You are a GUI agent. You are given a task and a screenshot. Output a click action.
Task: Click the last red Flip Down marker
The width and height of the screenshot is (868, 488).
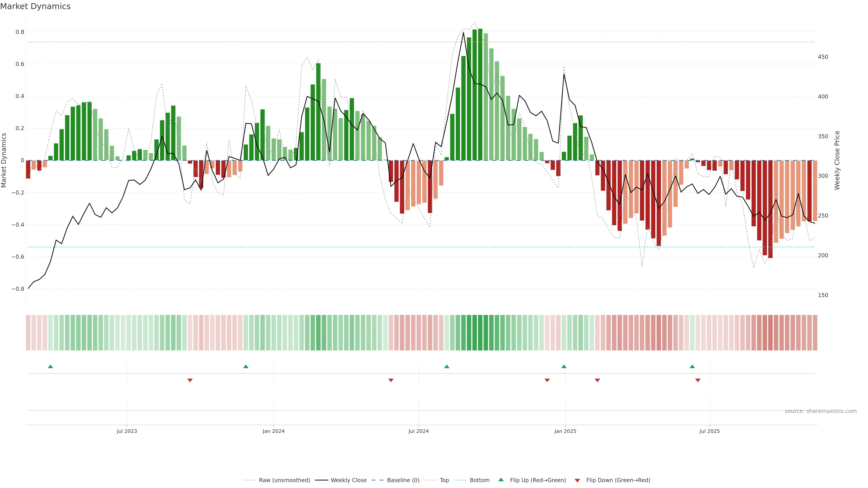698,380
